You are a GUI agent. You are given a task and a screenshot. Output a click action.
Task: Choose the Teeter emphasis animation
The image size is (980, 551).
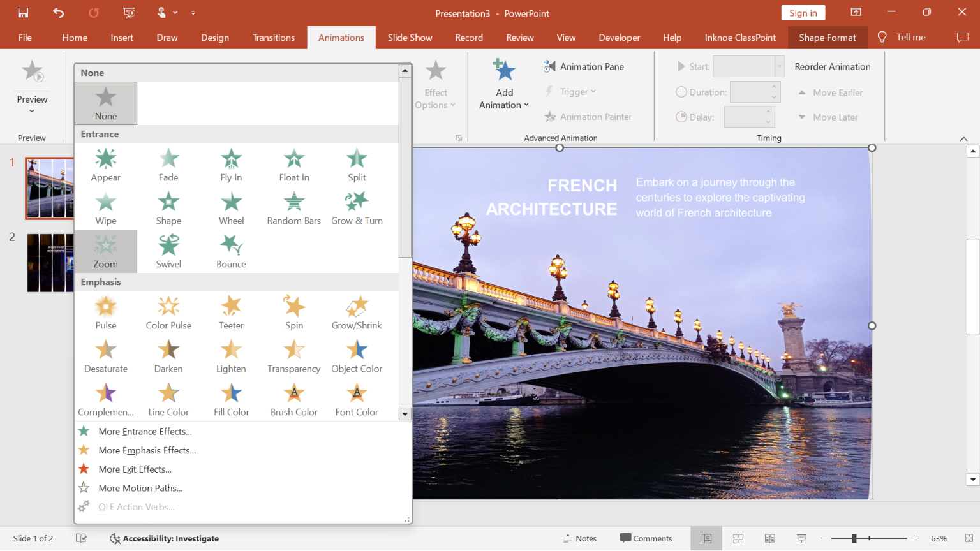[231, 312]
